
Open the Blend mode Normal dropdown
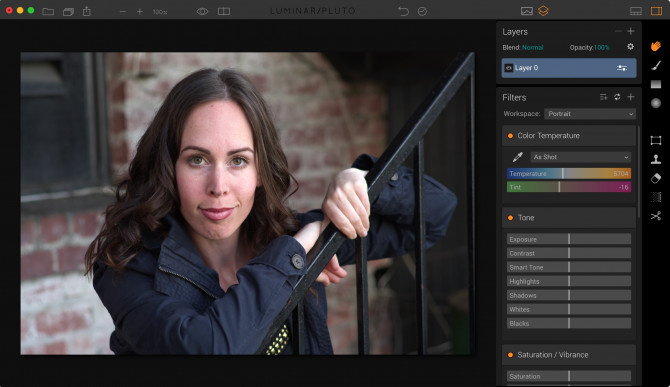(532, 47)
